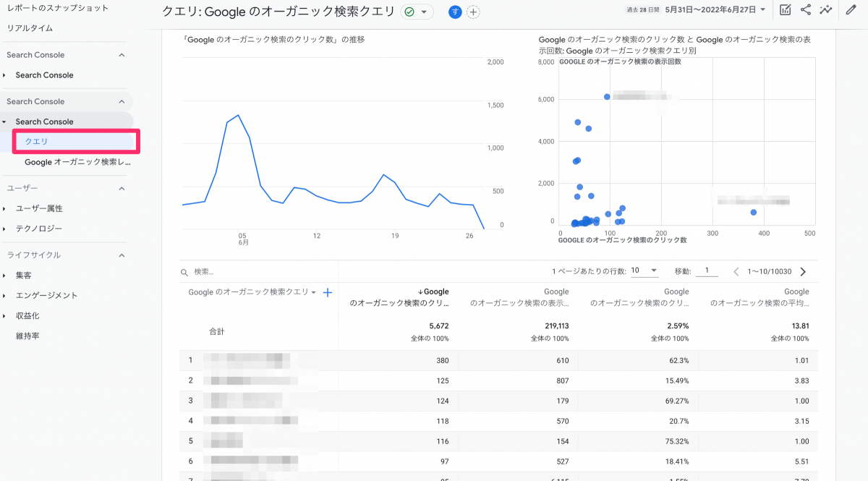Click the blue 'す' all-users segment badge
The height and width of the screenshot is (481, 868).
(x=455, y=12)
